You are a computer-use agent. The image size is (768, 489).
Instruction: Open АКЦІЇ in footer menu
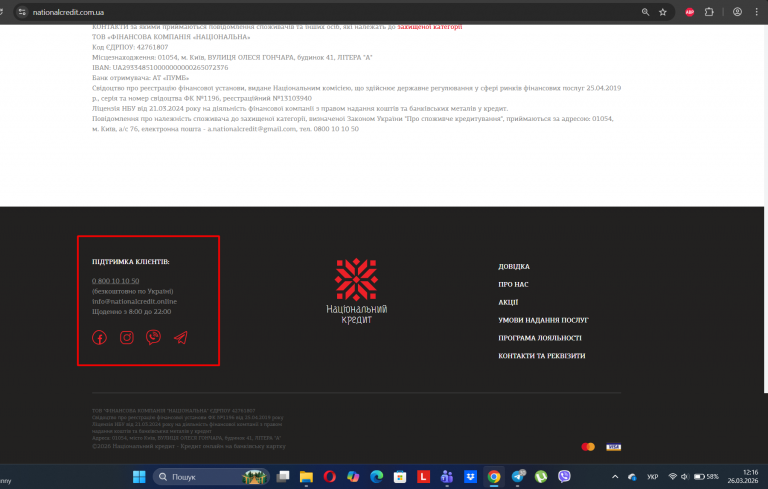508,302
